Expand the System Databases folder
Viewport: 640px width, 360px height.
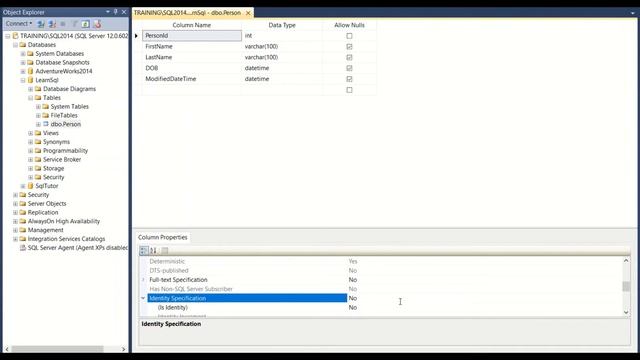click(23, 53)
